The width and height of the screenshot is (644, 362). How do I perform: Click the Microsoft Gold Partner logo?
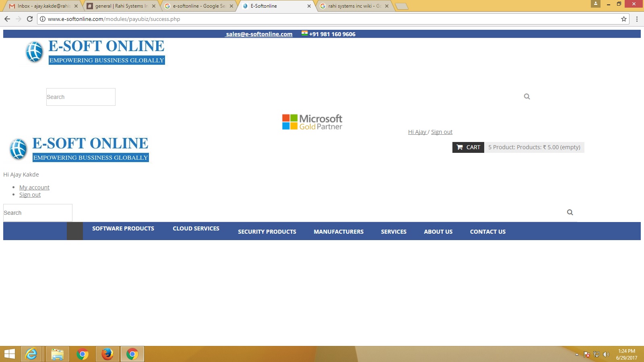coord(312,122)
